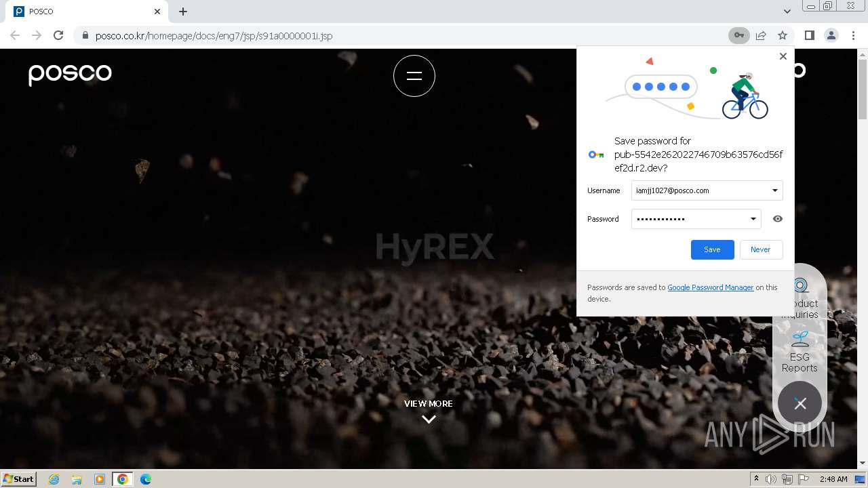Close the floating quick menu

click(x=800, y=403)
